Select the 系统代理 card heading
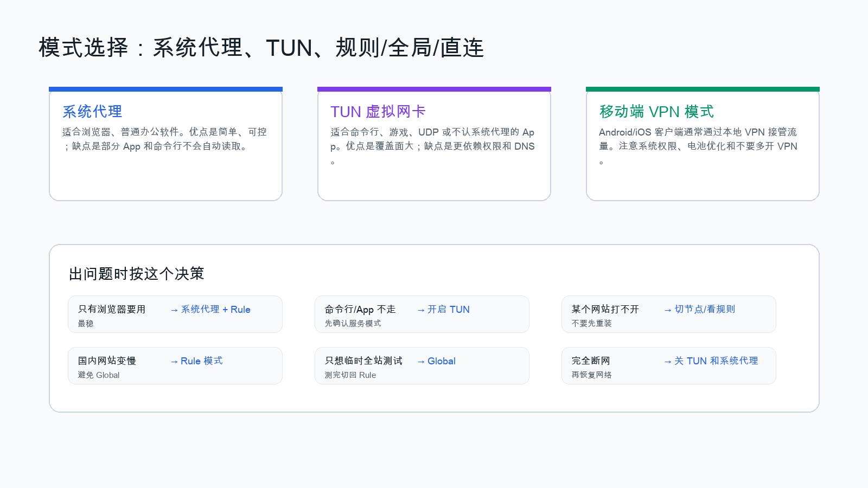The image size is (868, 488). pyautogui.click(x=92, y=112)
